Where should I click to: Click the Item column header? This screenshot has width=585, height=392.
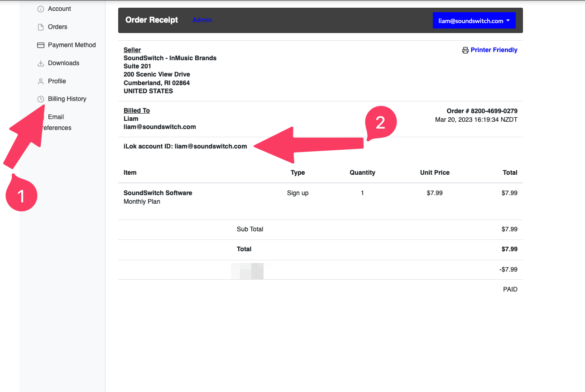coord(130,172)
